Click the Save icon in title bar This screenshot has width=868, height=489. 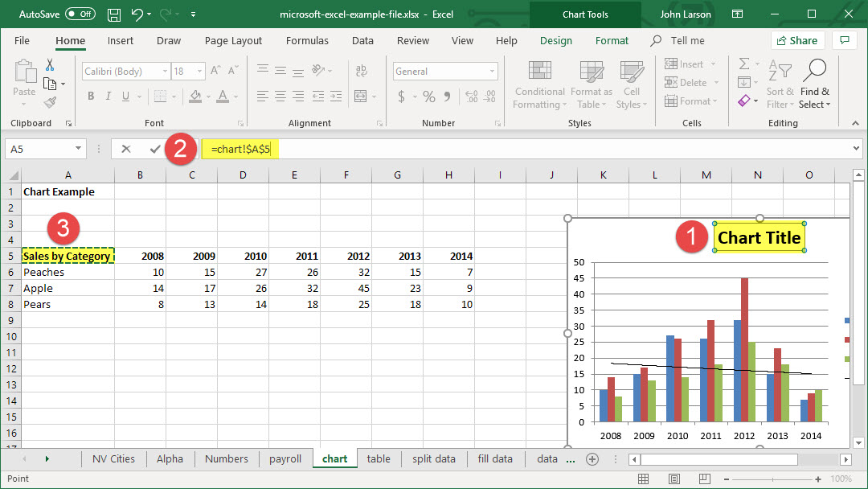114,14
